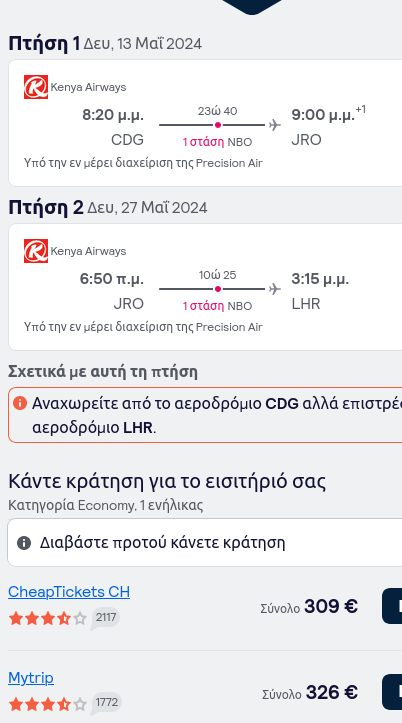
Task: Expand Flight 1 CDG to JRO card details
Action: [205, 123]
